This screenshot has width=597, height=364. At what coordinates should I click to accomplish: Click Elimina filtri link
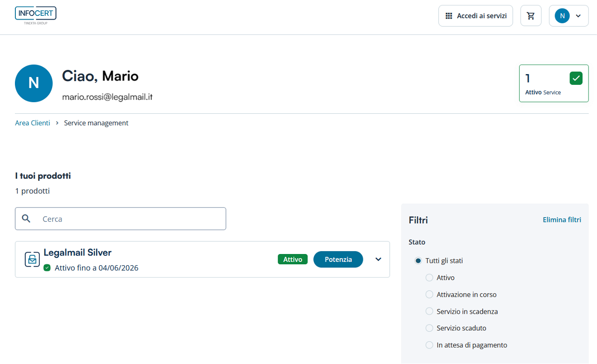(562, 220)
